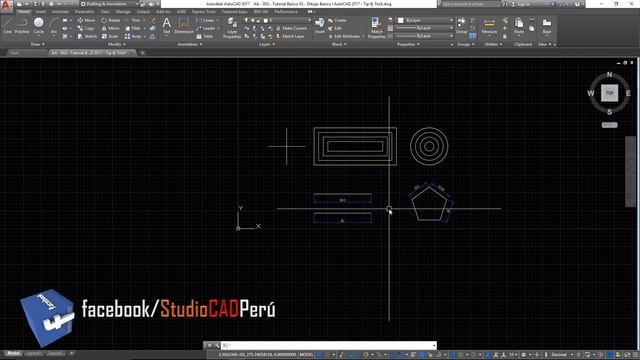Toggle the ribbon minimize button after Performance tab

(x=310, y=12)
